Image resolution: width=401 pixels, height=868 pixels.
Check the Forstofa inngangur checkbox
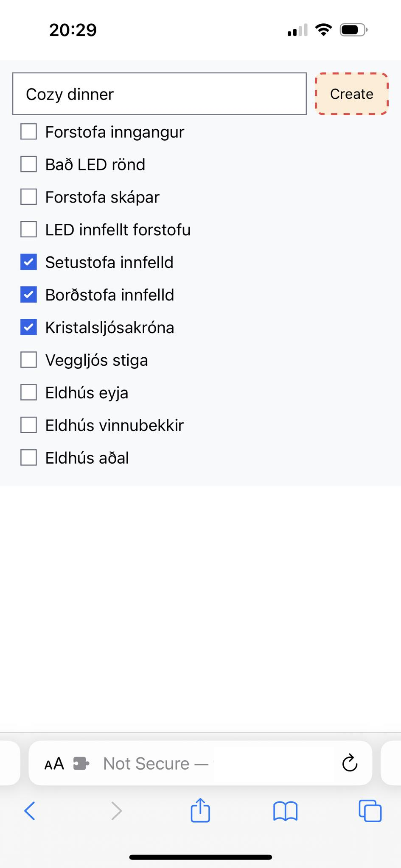(28, 132)
